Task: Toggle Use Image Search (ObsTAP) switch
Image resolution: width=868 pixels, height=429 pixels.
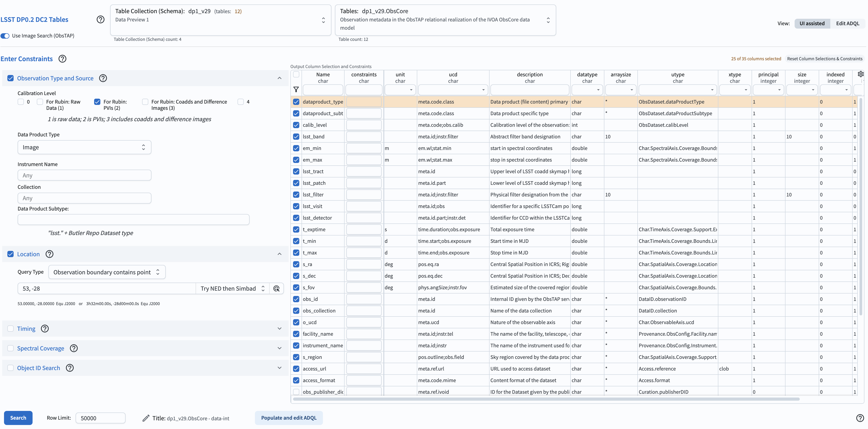Action: (5, 36)
